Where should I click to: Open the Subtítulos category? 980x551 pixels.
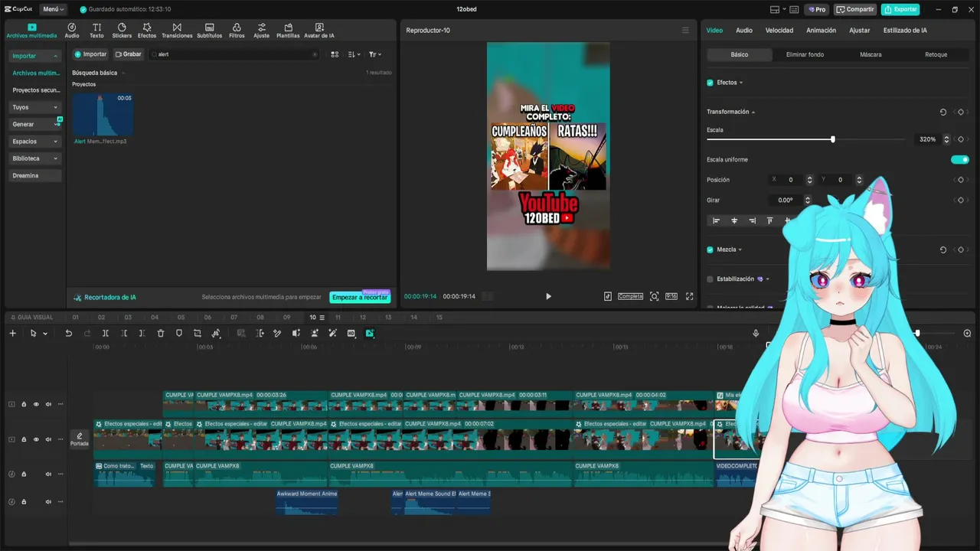tap(209, 31)
